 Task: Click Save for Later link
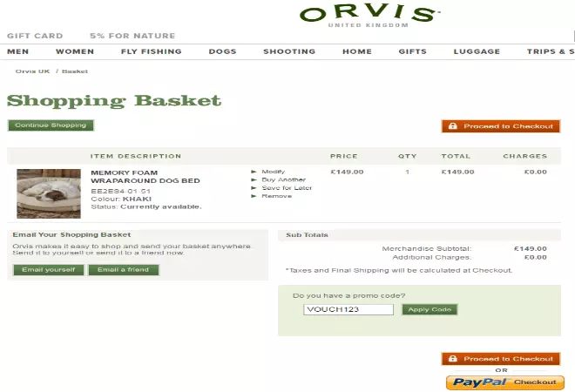click(287, 188)
